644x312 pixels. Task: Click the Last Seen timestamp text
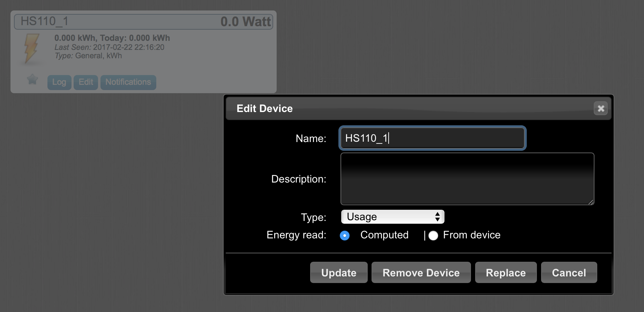pos(109,47)
